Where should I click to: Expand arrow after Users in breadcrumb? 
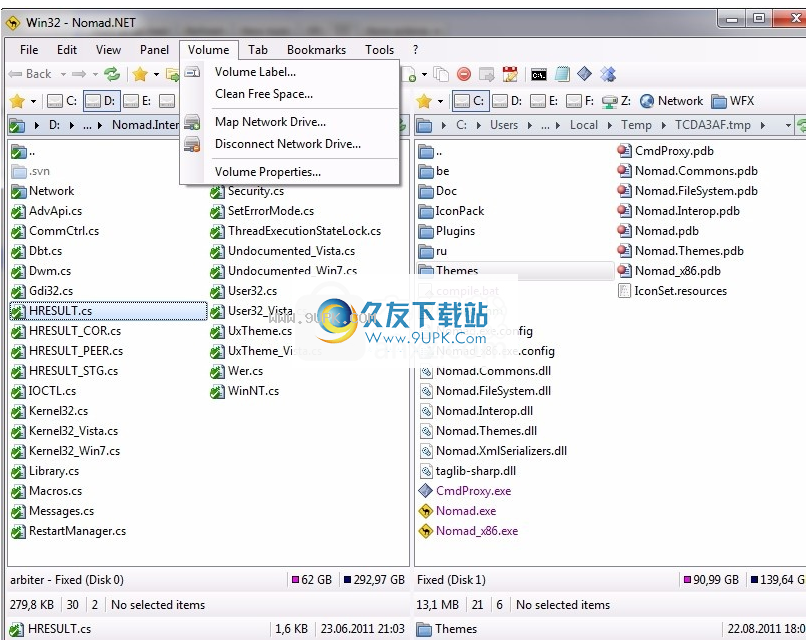pyautogui.click(x=530, y=125)
